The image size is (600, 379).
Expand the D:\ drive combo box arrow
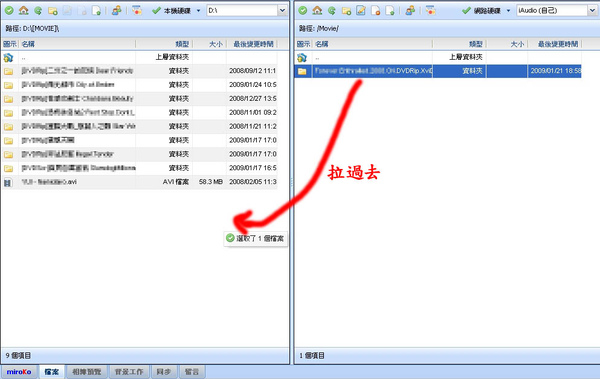tap(282, 11)
